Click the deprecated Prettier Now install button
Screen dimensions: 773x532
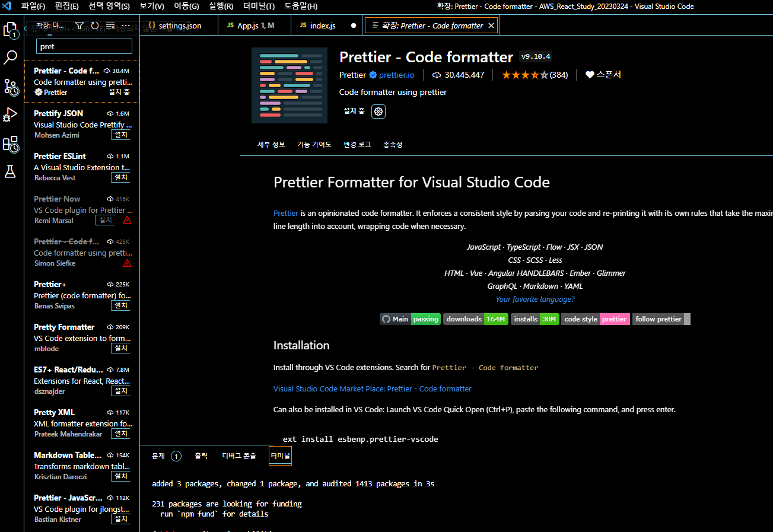coord(106,221)
